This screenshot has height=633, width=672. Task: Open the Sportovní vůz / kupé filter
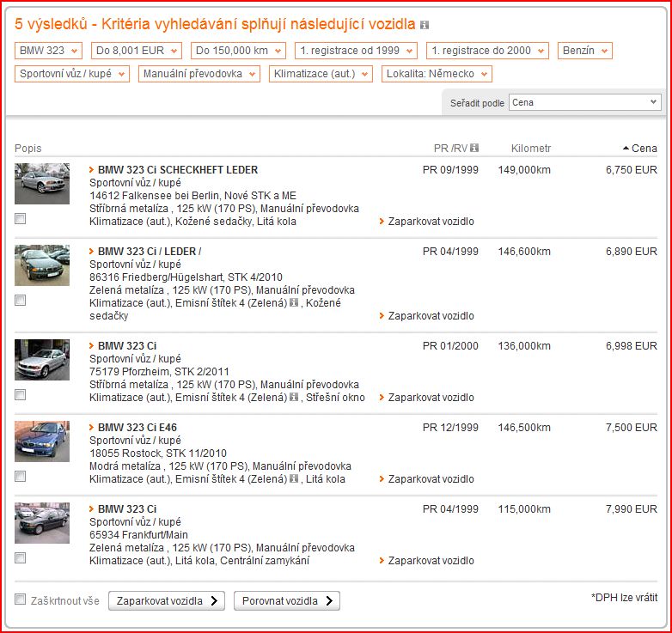tap(72, 74)
